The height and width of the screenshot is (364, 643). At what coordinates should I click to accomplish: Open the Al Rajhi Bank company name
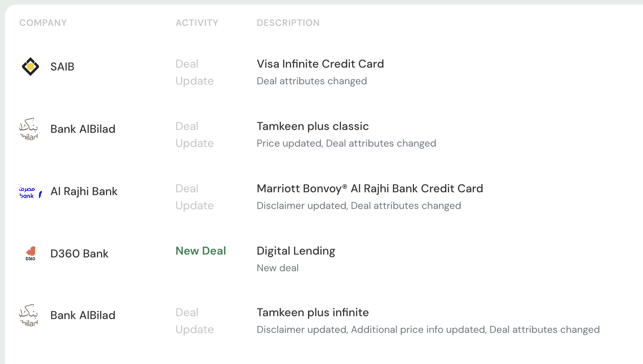[84, 191]
